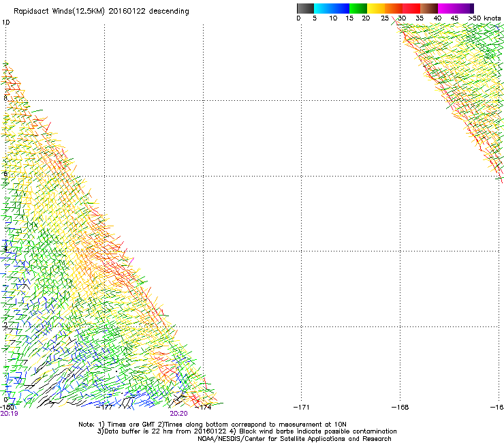Click the '10' label under the color bar
Screen dimensions: 504x443
point(333,18)
